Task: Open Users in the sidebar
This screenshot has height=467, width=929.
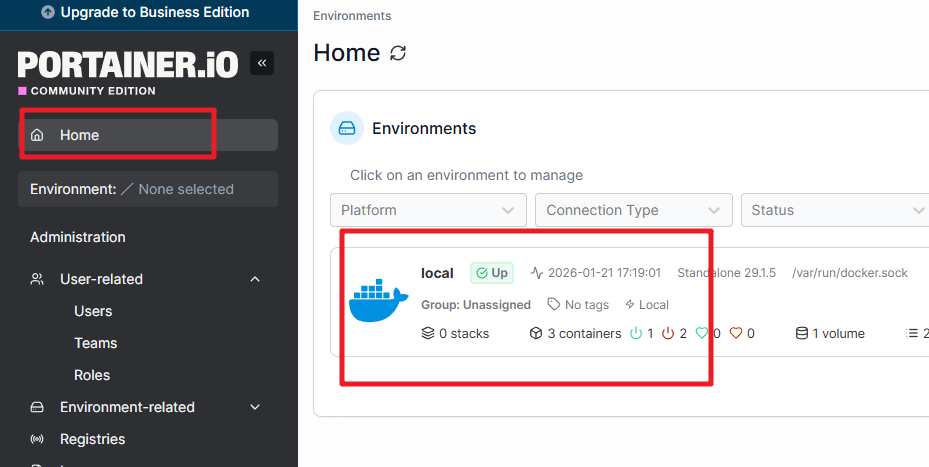Action: coord(93,311)
